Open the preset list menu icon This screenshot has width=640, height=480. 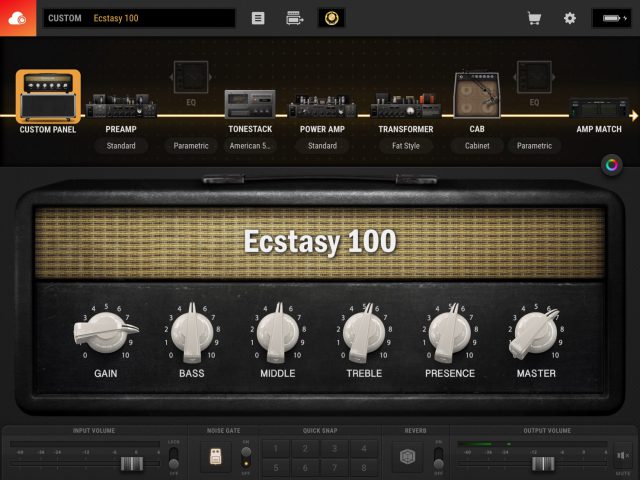point(258,18)
